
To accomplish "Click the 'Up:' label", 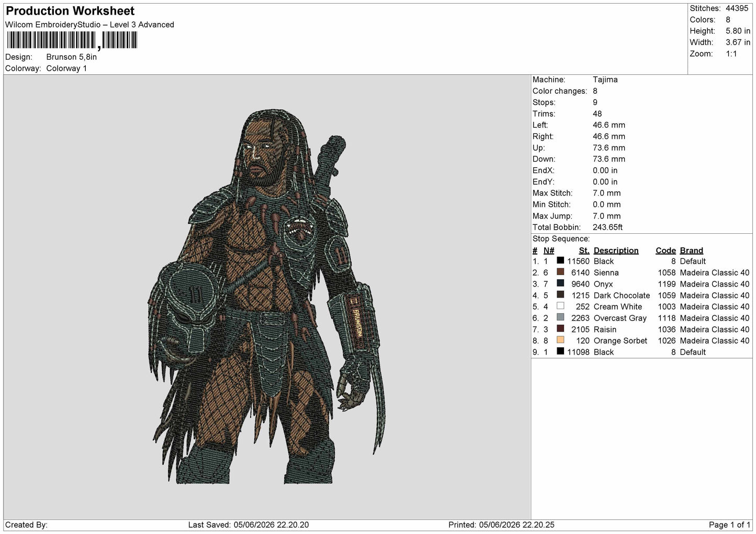I will point(538,148).
